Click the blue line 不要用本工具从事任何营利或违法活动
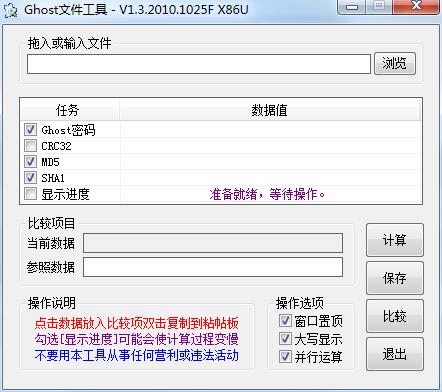This screenshot has height=392, width=442. (x=137, y=355)
